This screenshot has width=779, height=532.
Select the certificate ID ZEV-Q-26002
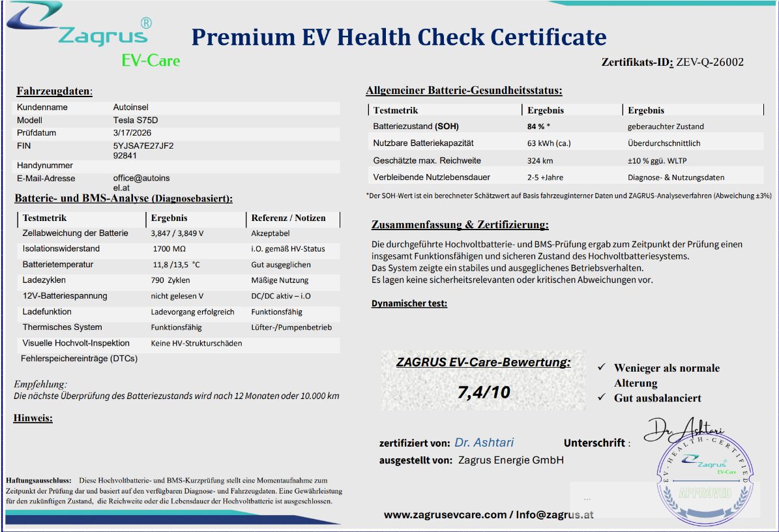click(x=710, y=63)
